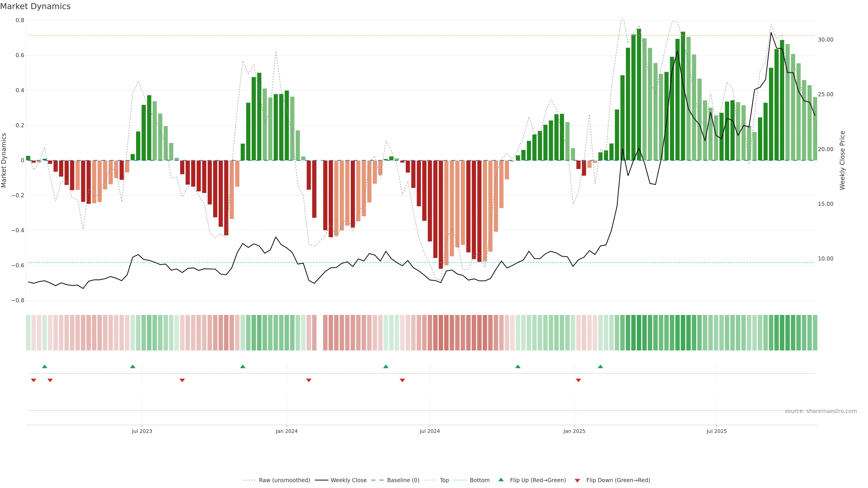Click the Jan 2025 axis label
Image resolution: width=868 pixels, height=488 pixels.
tap(574, 431)
